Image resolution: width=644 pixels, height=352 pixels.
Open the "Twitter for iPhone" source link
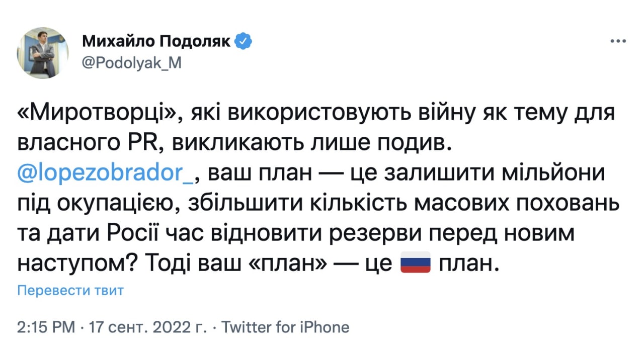(285, 327)
